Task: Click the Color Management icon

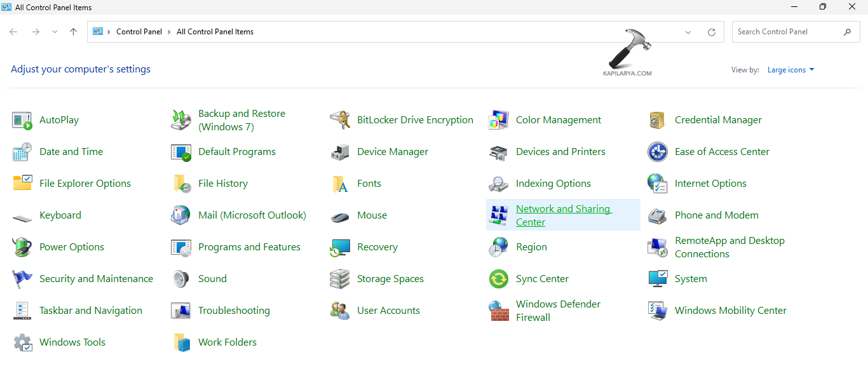Action: coord(499,120)
